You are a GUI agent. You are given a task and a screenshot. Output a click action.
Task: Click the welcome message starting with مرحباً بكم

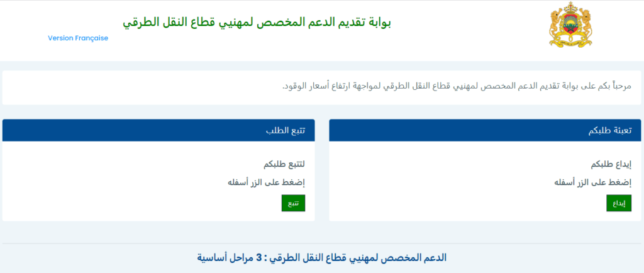452,86
